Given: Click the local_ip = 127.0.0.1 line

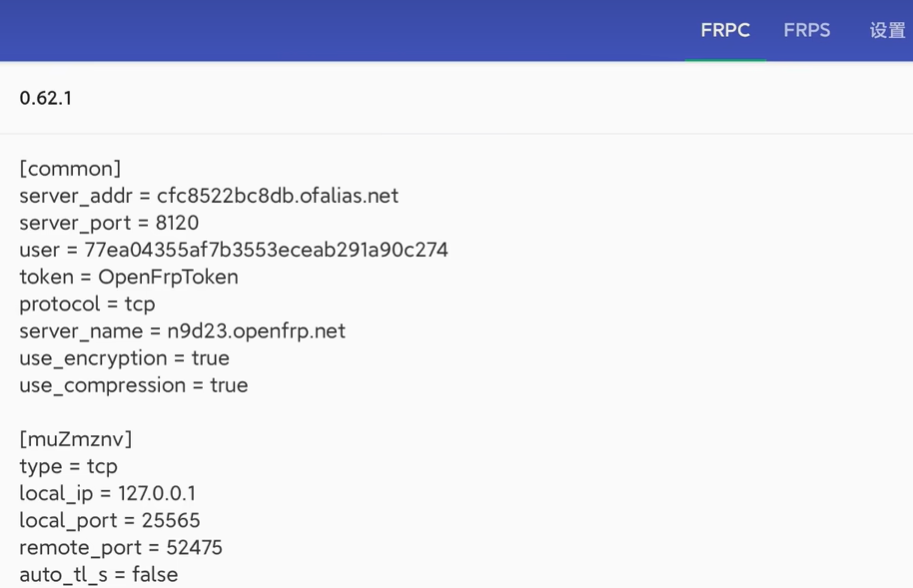Looking at the screenshot, I should pyautogui.click(x=108, y=493).
